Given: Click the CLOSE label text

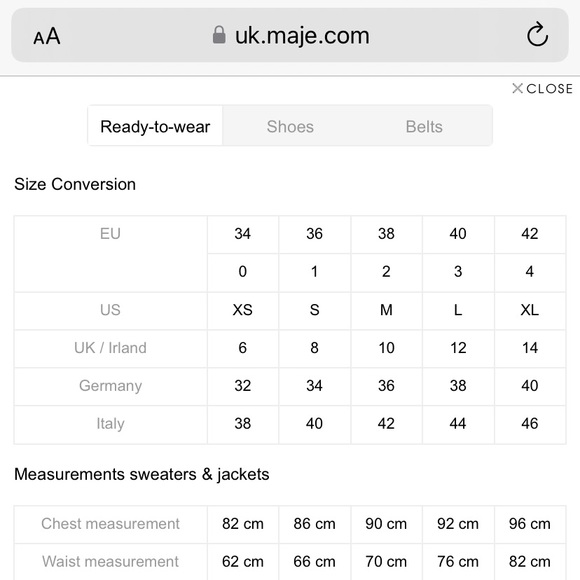Looking at the screenshot, I should click(549, 89).
